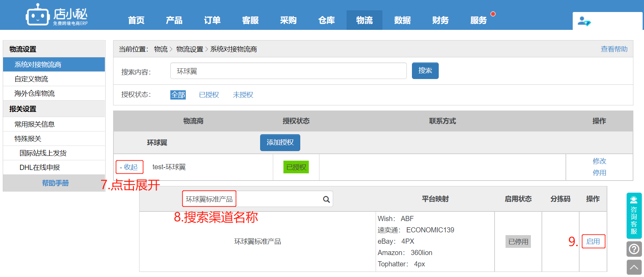Open the 咨询客服 support widget

[x=634, y=216]
